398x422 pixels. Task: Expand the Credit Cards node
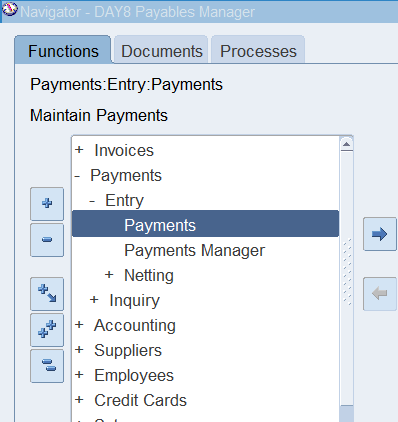(x=79, y=400)
